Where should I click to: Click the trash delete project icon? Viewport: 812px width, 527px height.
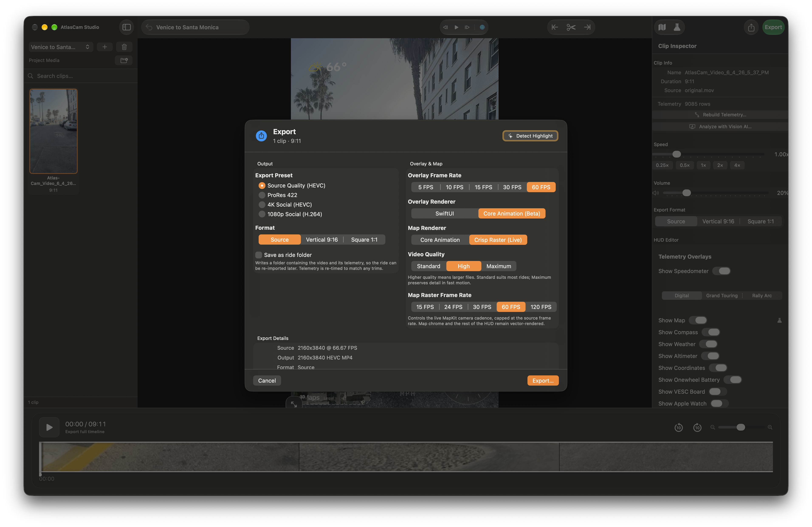(124, 47)
